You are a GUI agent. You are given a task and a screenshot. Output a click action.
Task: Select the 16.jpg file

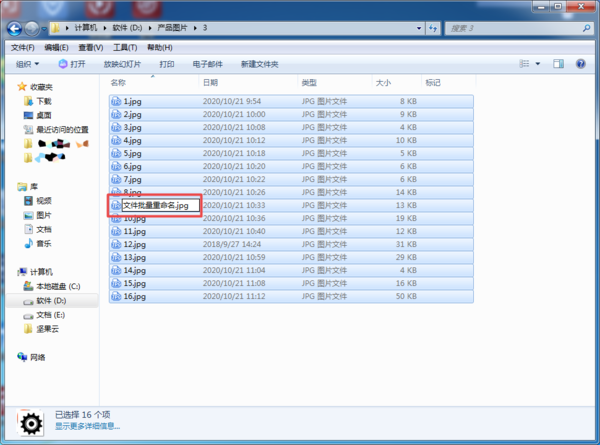tap(134, 296)
